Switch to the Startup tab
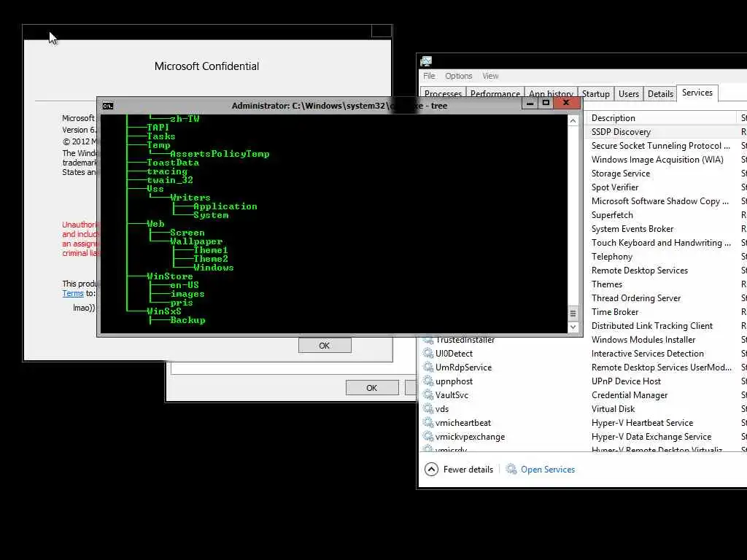This screenshot has height=560, width=747. 595,94
